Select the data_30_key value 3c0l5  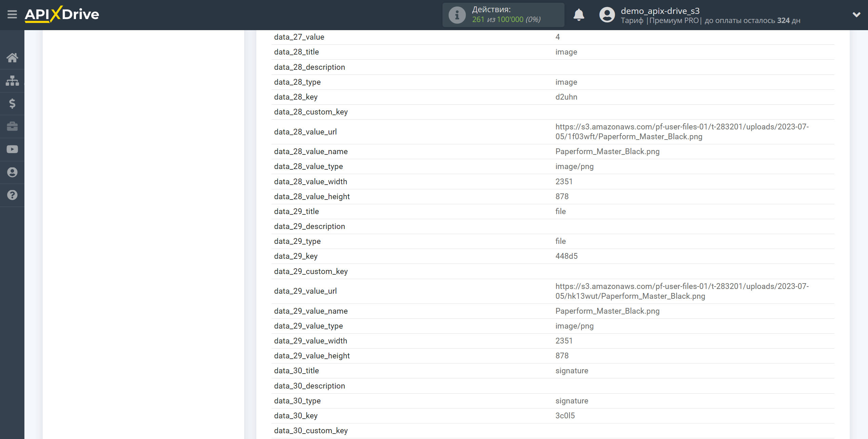click(565, 416)
